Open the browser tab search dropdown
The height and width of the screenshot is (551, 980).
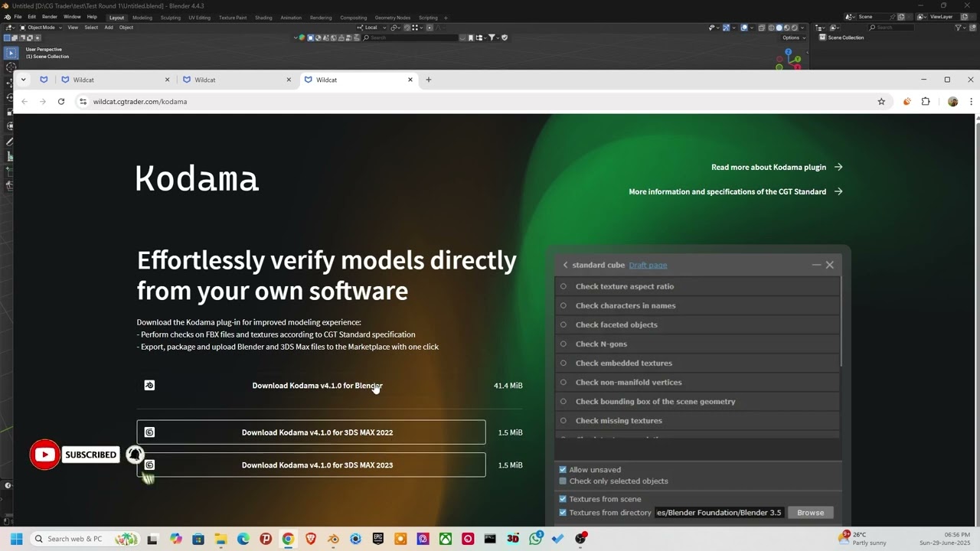pyautogui.click(x=24, y=80)
